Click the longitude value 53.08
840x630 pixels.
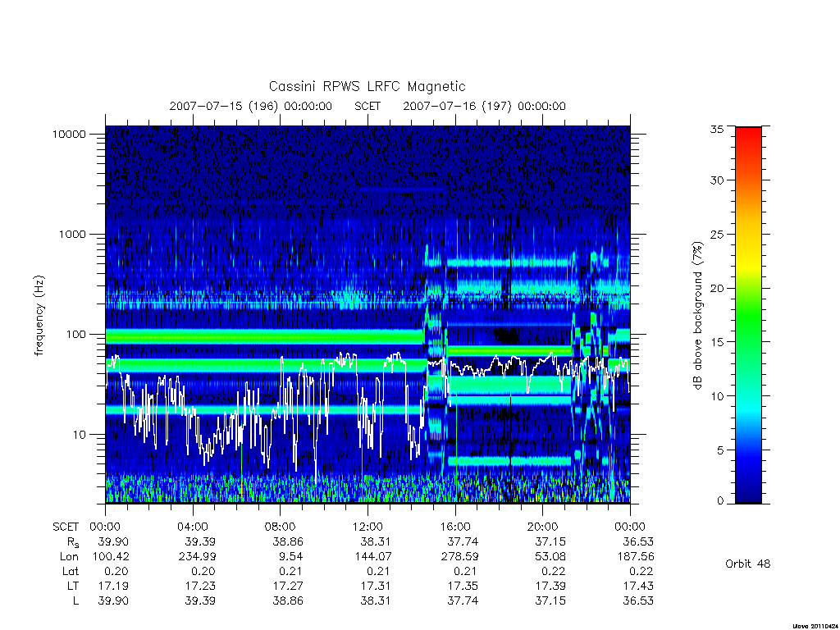(x=550, y=557)
